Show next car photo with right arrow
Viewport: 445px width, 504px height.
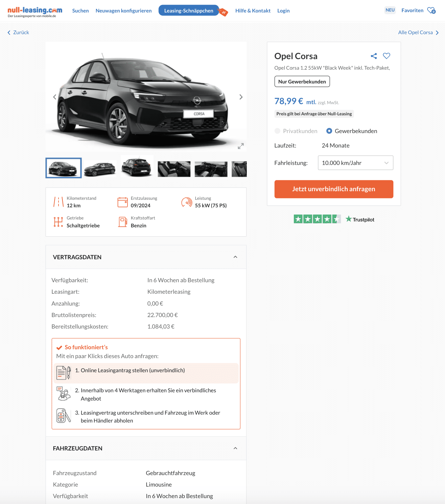point(241,97)
